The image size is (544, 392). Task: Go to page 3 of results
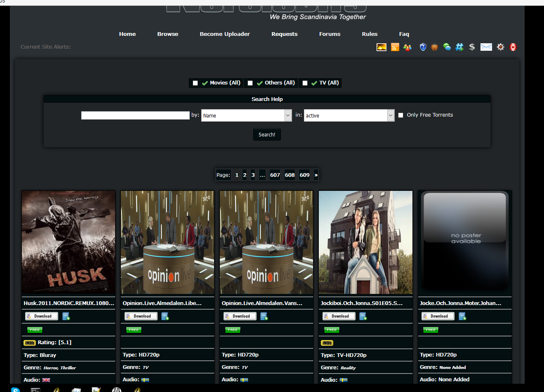coord(253,175)
